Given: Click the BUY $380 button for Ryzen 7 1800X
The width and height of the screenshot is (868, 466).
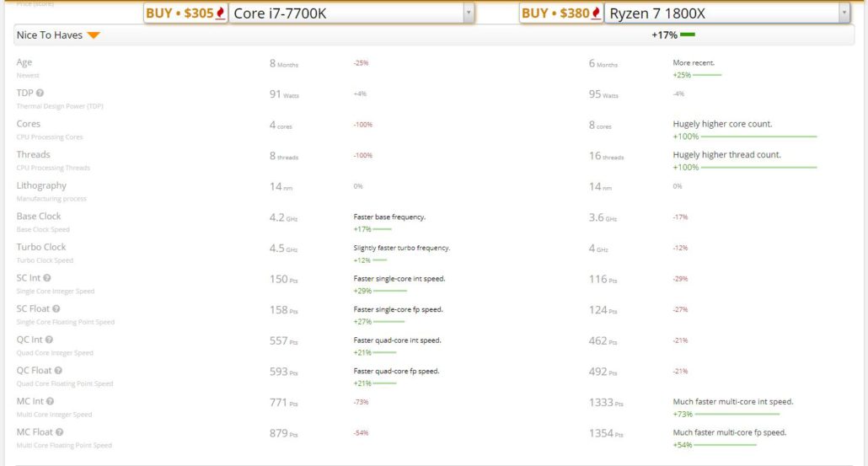Looking at the screenshot, I should click(560, 13).
